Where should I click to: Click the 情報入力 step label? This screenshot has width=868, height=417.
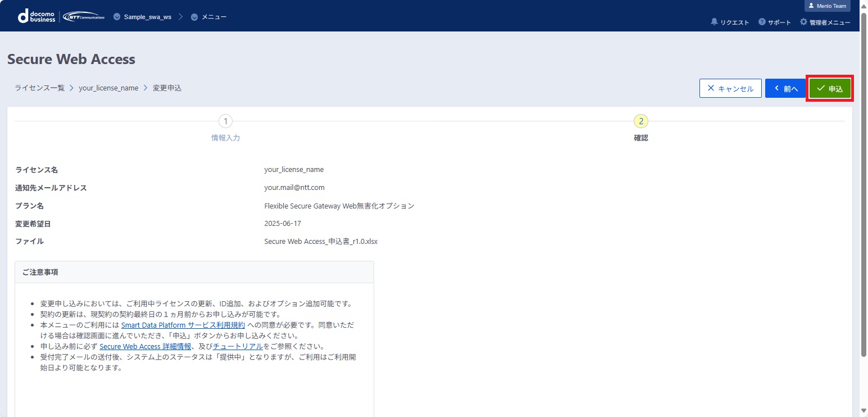click(225, 138)
